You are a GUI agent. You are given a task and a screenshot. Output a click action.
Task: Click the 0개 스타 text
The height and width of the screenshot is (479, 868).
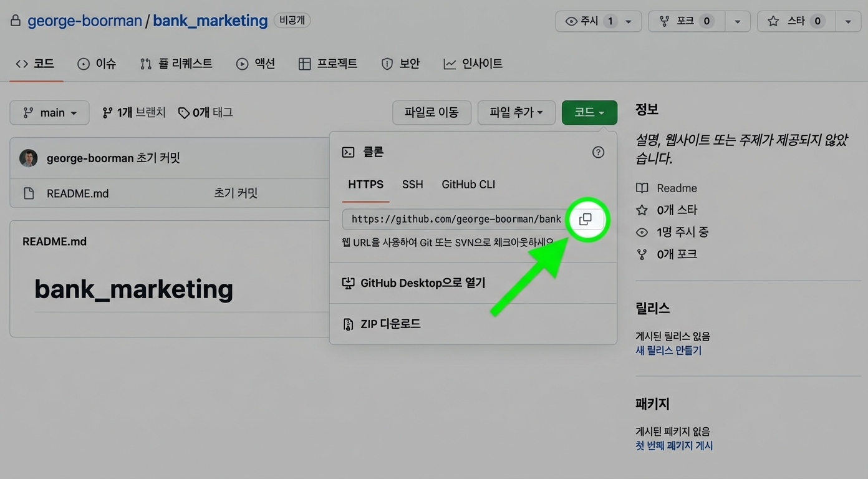pyautogui.click(x=677, y=210)
